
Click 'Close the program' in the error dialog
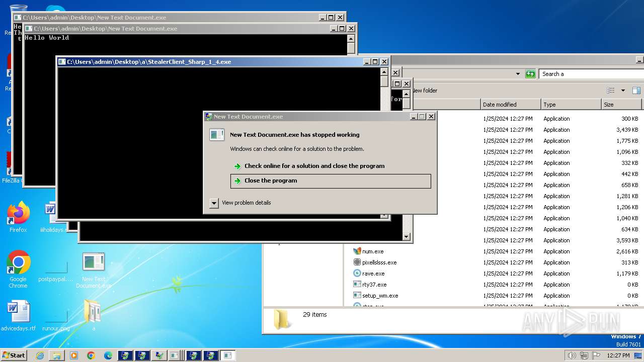pyautogui.click(x=331, y=181)
